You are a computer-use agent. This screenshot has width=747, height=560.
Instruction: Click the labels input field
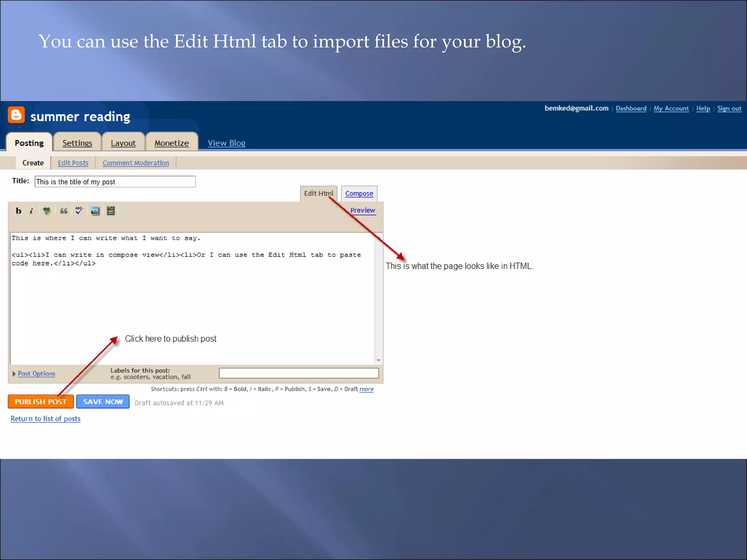point(299,373)
